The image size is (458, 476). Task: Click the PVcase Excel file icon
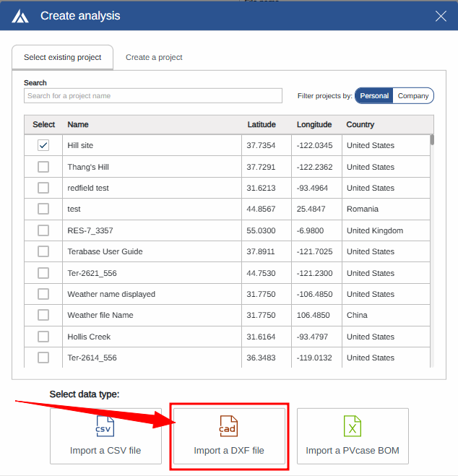tap(353, 426)
